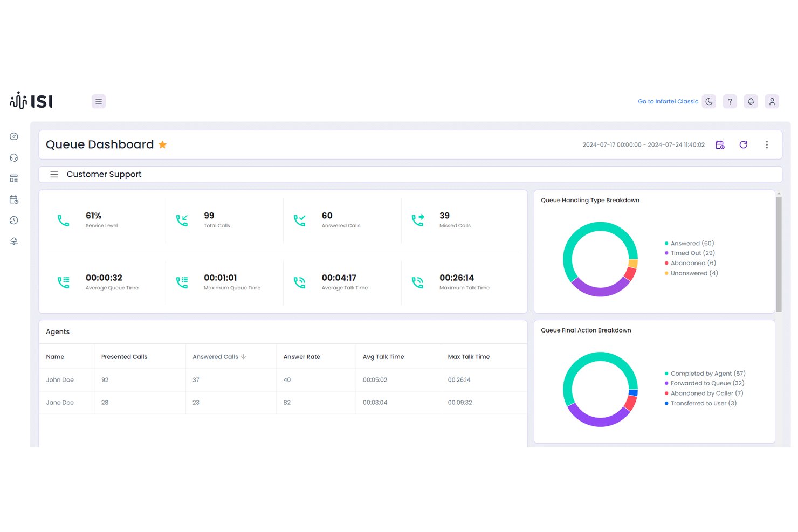Sort agents by Presented Calls column
This screenshot has height=532, width=798.
[124, 357]
